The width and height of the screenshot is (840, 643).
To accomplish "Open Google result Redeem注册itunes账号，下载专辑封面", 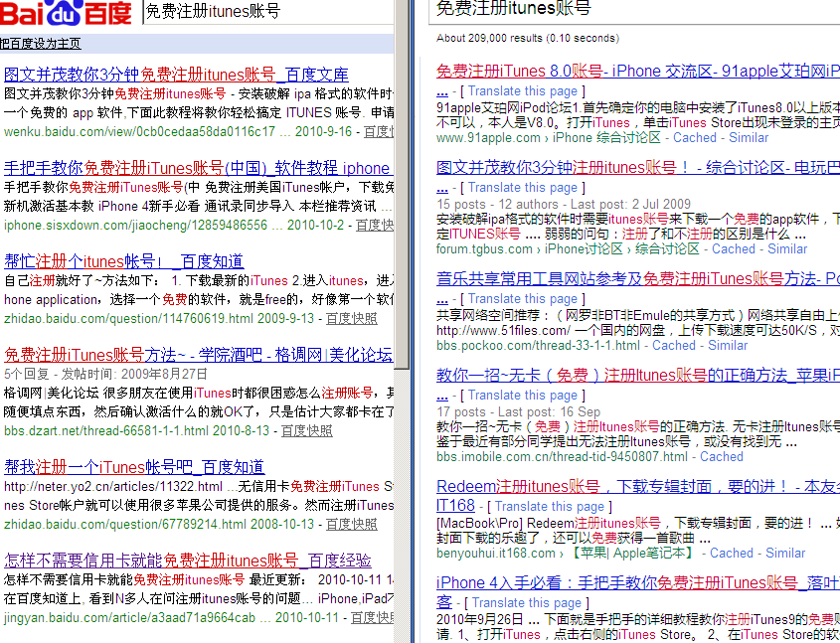I will click(x=638, y=486).
